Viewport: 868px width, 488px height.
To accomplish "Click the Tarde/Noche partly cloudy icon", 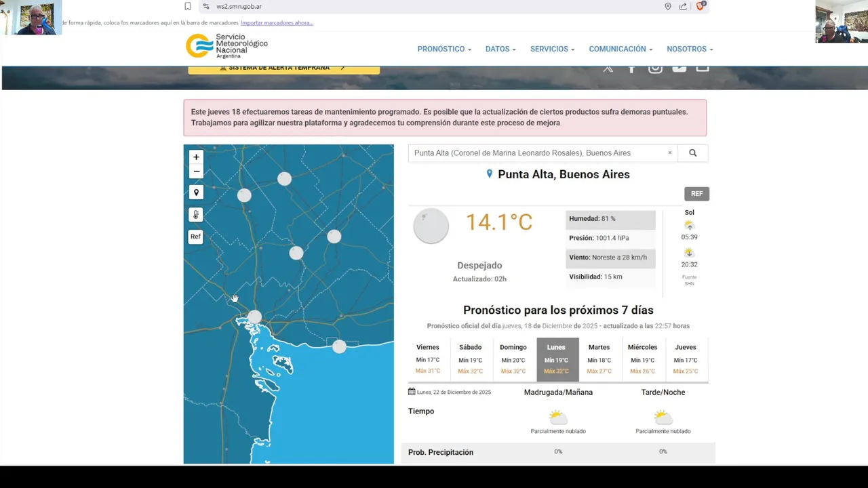I will [x=663, y=416].
